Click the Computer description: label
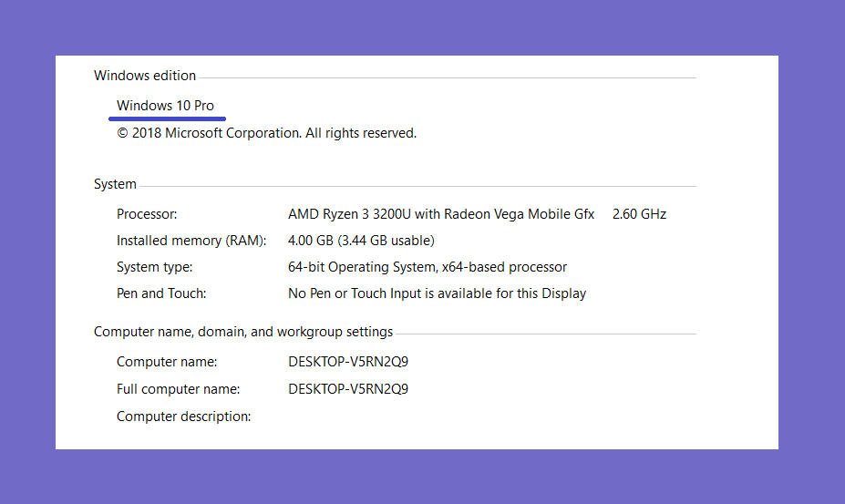This screenshot has width=845, height=504. click(x=183, y=417)
